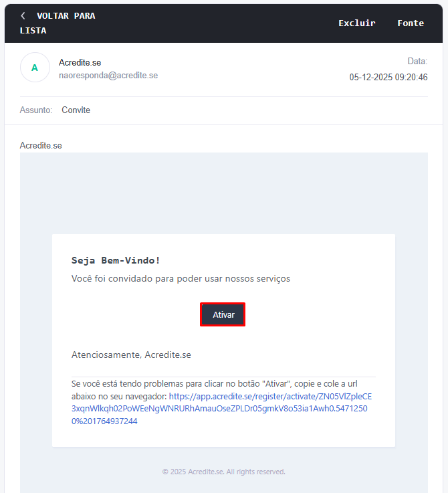Click the naoresponda@acredite.se sender address
This screenshot has height=493, width=448.
108,76
